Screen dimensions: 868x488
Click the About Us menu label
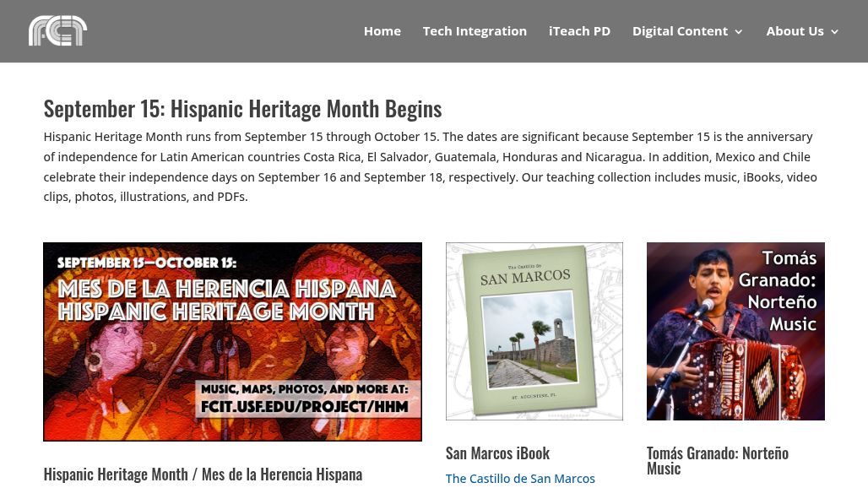pos(794,31)
